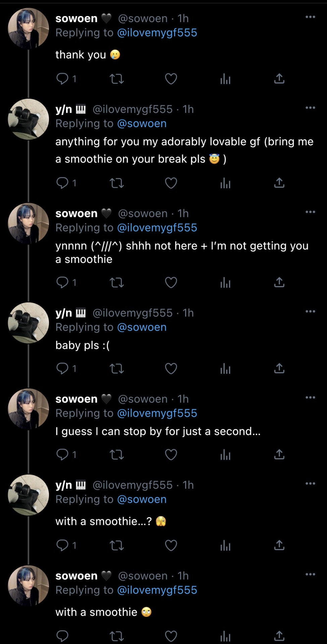Retweet the "baby pls :(" tweet
The height and width of the screenshot is (644, 327).
[117, 369]
